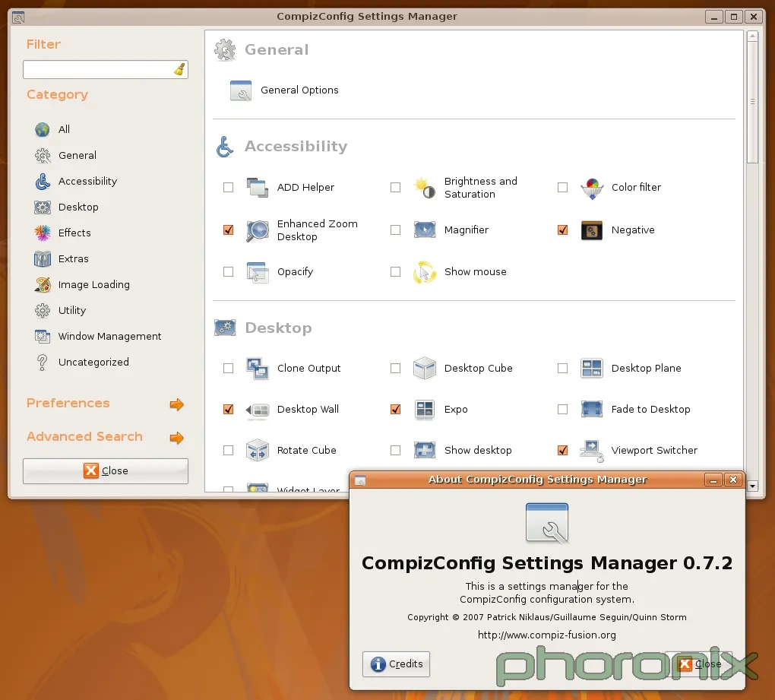Open the main window menu icon
The width and height of the screenshot is (775, 700).
click(18, 17)
